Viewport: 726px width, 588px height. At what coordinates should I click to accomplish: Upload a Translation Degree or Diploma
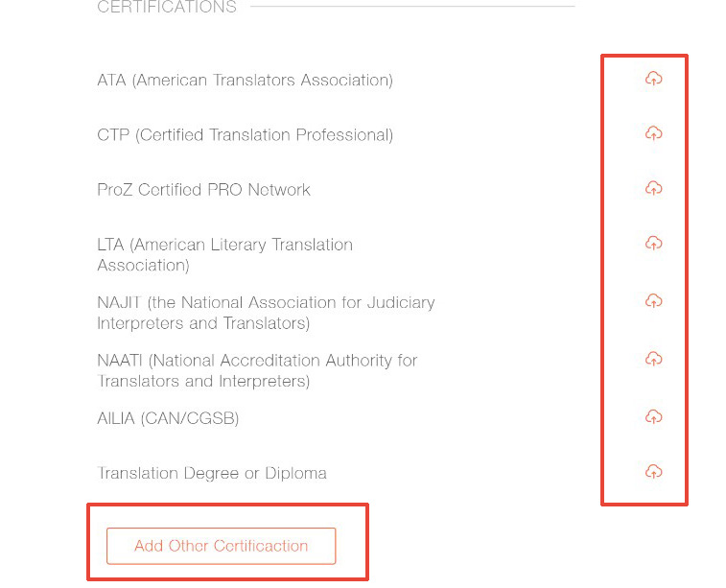coord(653,472)
